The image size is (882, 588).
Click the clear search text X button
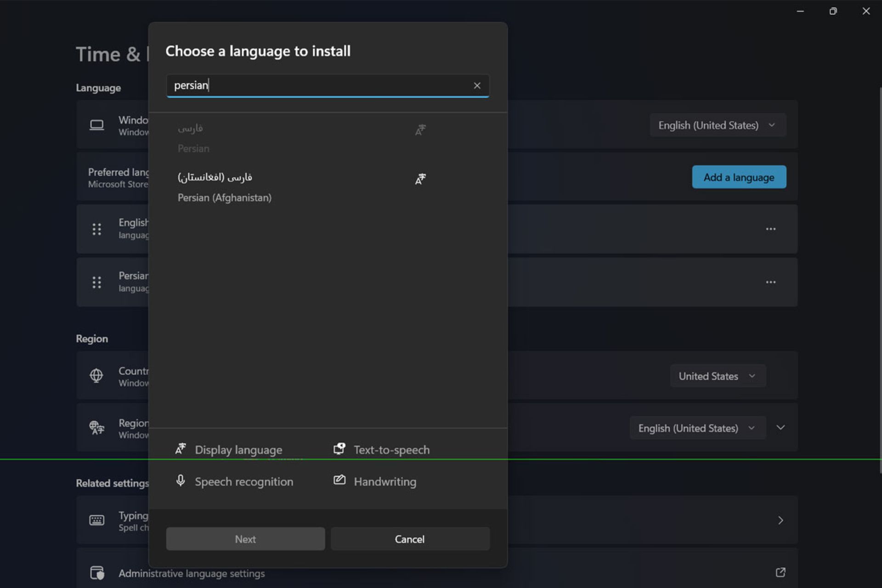[477, 85]
